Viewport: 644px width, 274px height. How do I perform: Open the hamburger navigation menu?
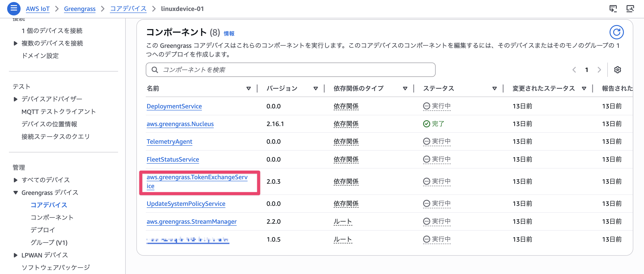(x=13, y=8)
